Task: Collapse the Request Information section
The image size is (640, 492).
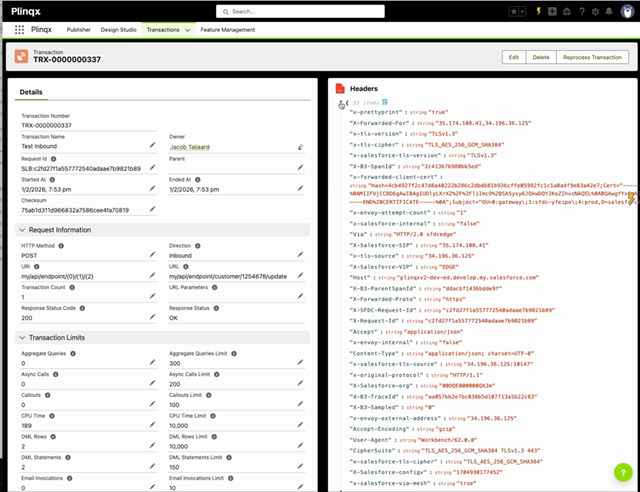Action: (22, 230)
